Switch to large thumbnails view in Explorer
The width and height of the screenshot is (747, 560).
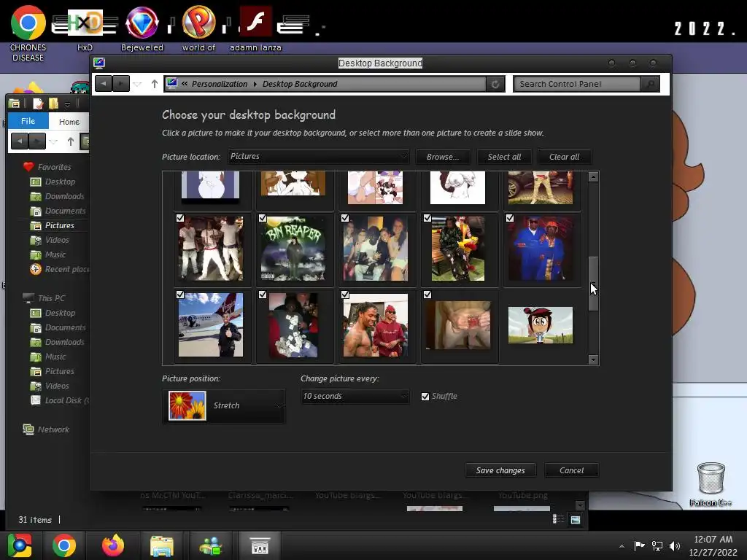point(576,519)
